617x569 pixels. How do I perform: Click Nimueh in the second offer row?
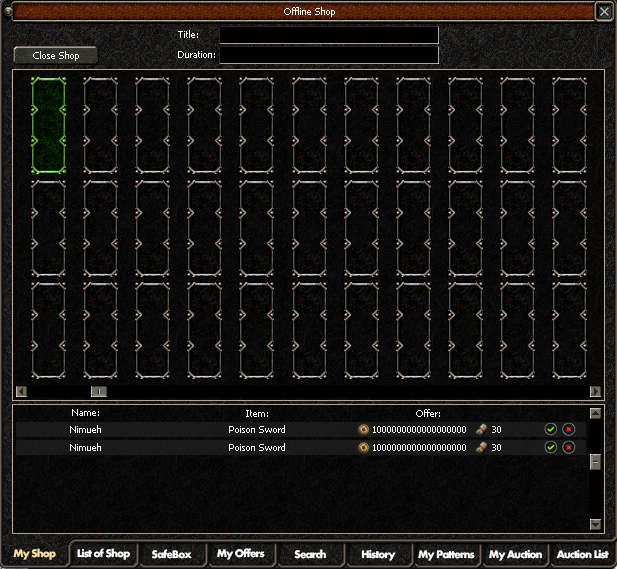[85, 447]
